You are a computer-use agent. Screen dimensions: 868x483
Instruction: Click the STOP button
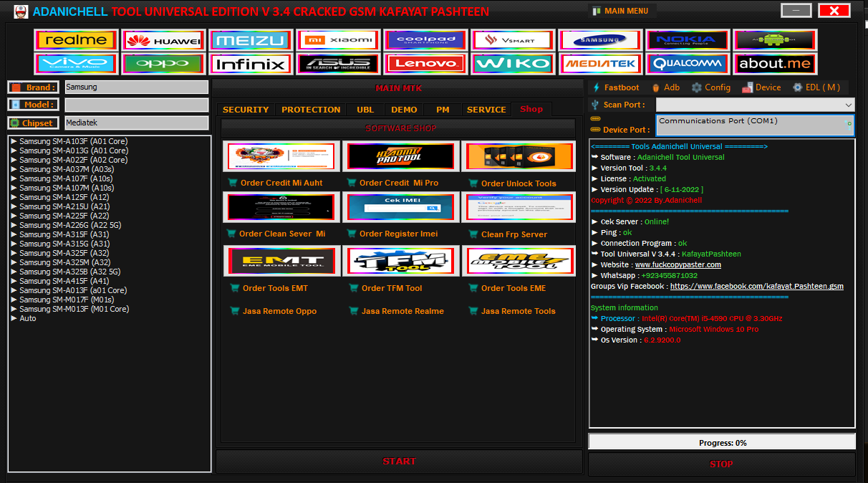coord(721,464)
